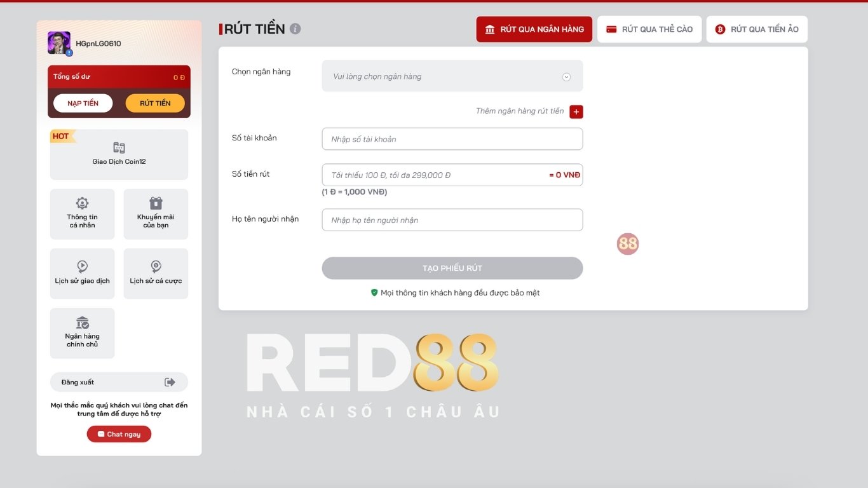Focus the Họ tên người nhận input
The image size is (868, 488).
pyautogui.click(x=452, y=220)
